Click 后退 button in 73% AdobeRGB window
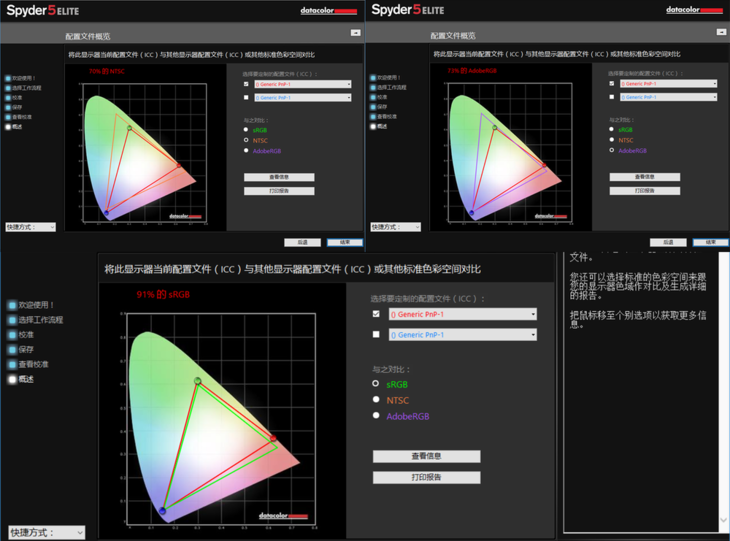Image resolution: width=730 pixels, height=541 pixels. [x=666, y=242]
